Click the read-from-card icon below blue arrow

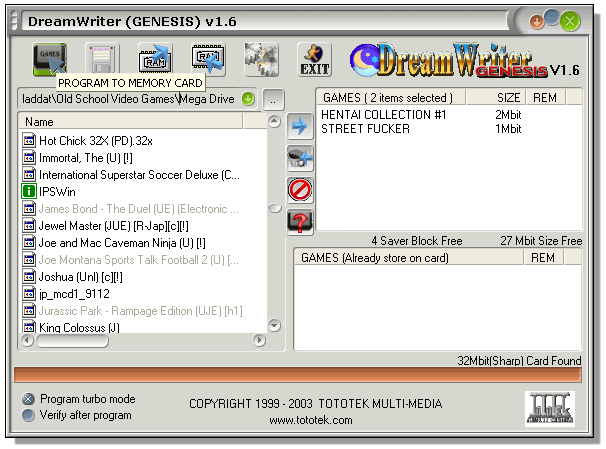click(x=300, y=158)
